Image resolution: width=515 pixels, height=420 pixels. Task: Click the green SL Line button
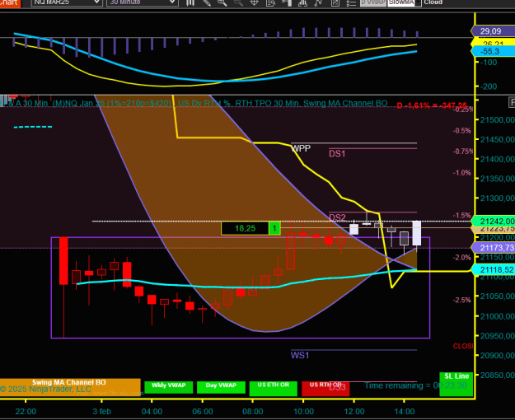point(456,384)
